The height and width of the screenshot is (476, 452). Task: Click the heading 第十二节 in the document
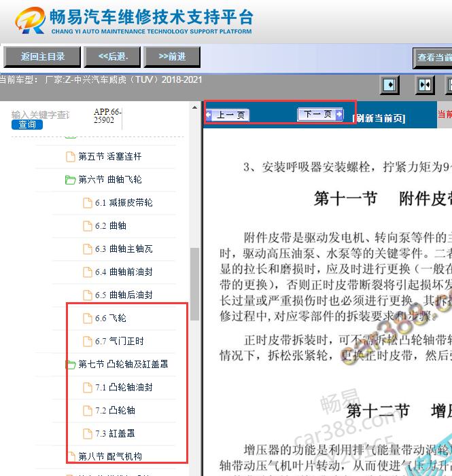click(x=378, y=411)
